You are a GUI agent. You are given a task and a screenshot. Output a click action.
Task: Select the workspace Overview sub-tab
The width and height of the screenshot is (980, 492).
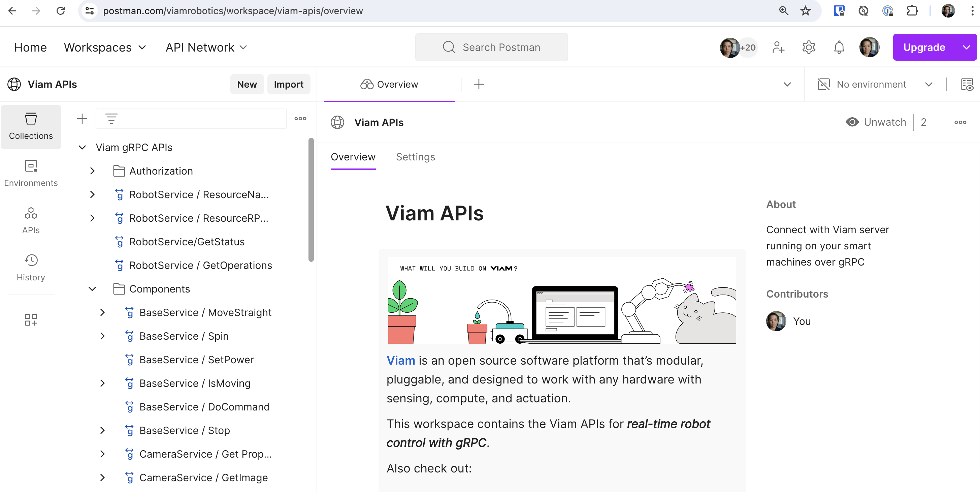tap(353, 157)
